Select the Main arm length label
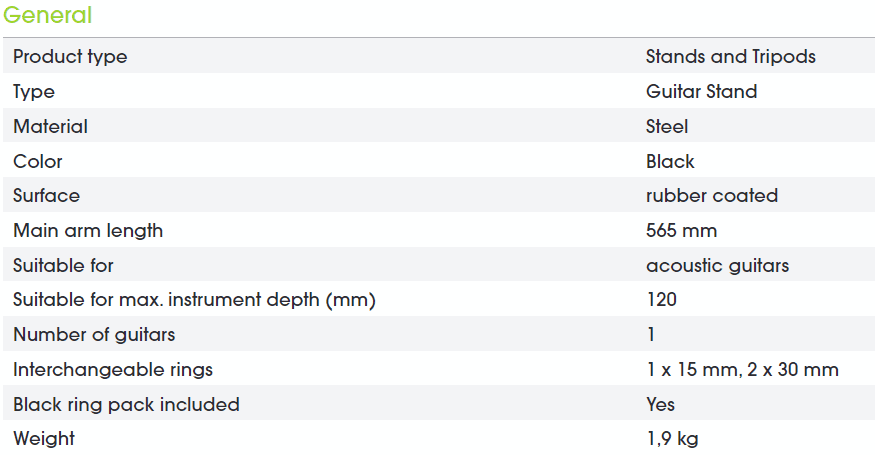 pyautogui.click(x=88, y=231)
